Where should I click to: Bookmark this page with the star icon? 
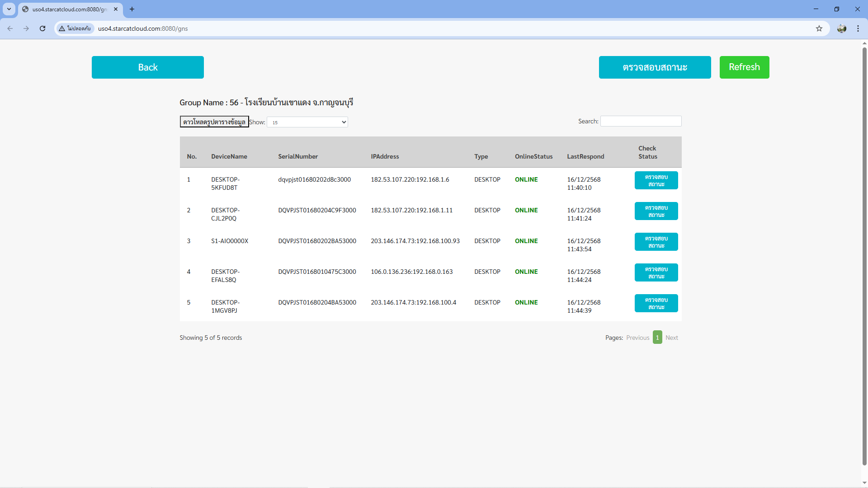coord(819,28)
